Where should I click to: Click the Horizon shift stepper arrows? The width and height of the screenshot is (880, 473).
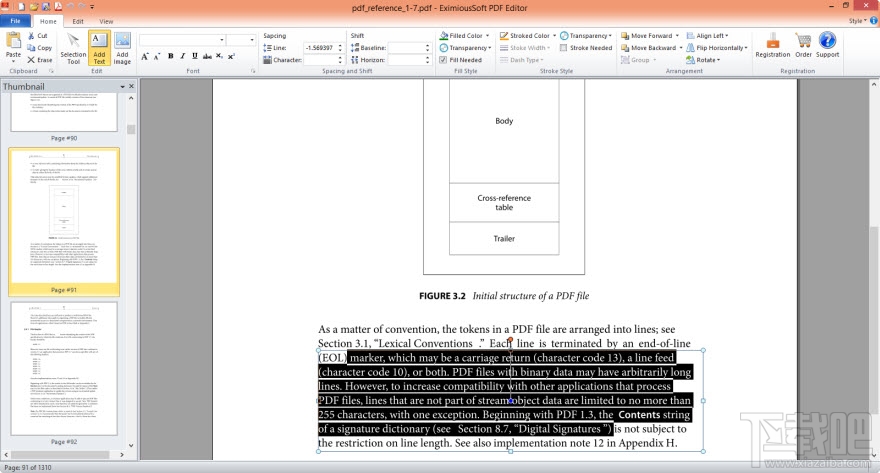click(428, 59)
